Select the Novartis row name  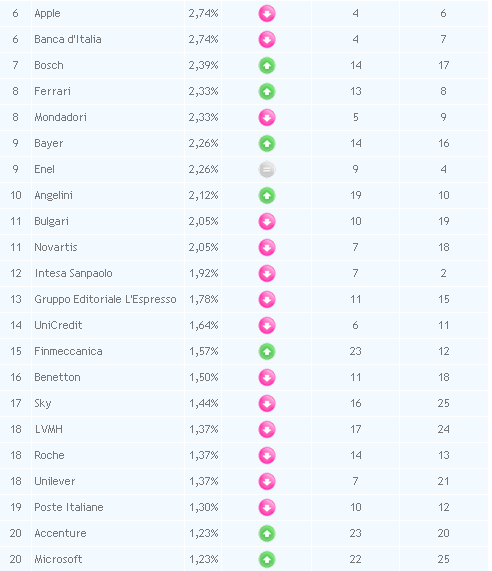pyautogui.click(x=56, y=247)
